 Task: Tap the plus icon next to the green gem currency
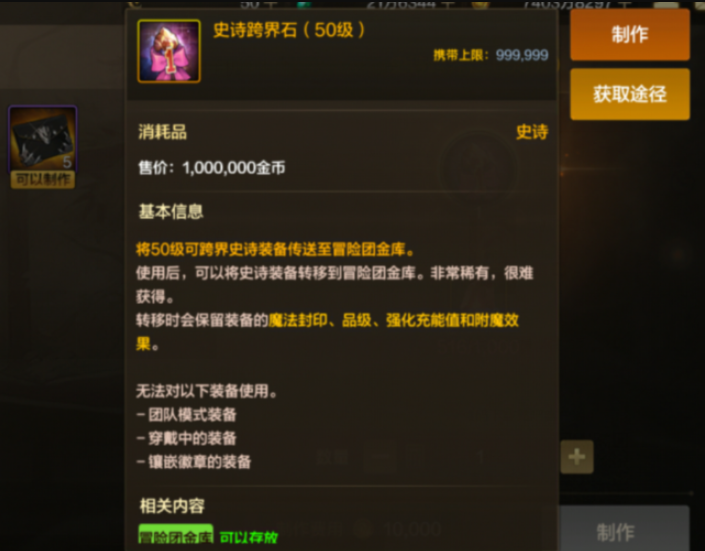448,4
